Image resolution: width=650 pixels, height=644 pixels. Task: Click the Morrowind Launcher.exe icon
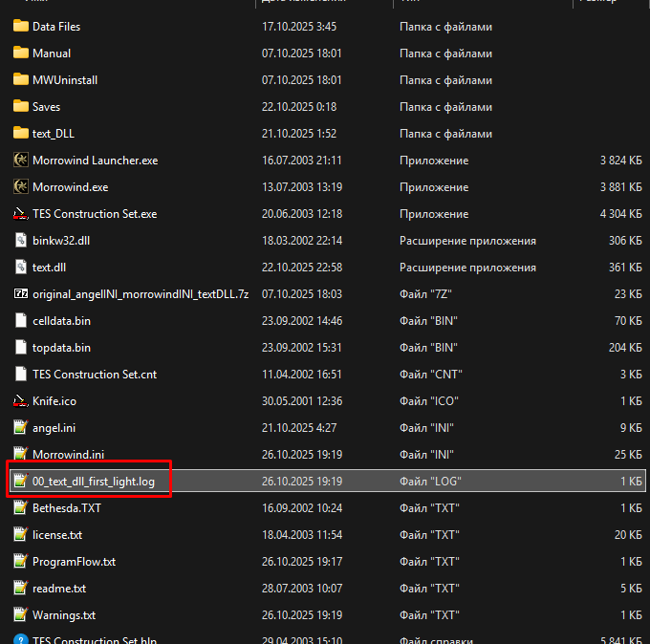21,161
